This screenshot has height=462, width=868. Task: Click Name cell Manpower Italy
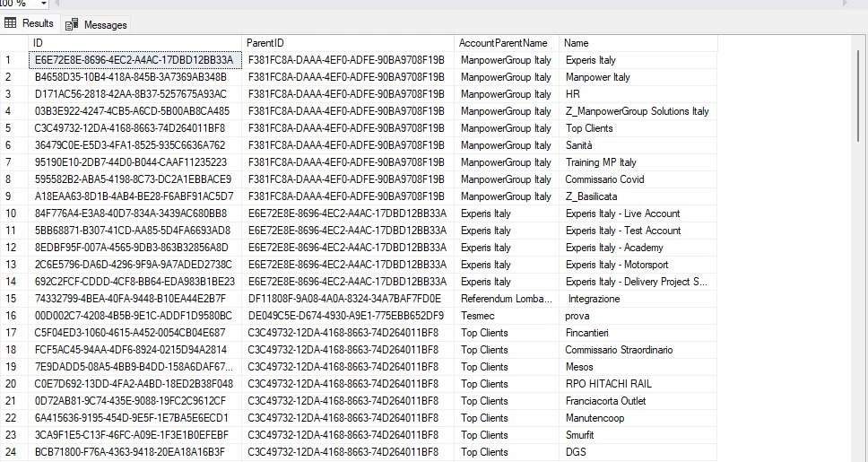[x=638, y=77]
